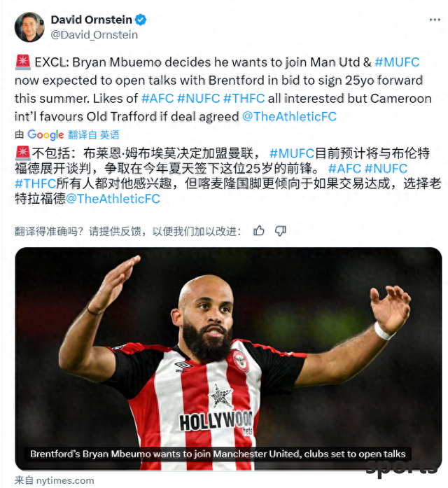Viewport: 448px width, 488px height.
Task: Open the #NUFC hashtag in English text
Action: coord(199,98)
